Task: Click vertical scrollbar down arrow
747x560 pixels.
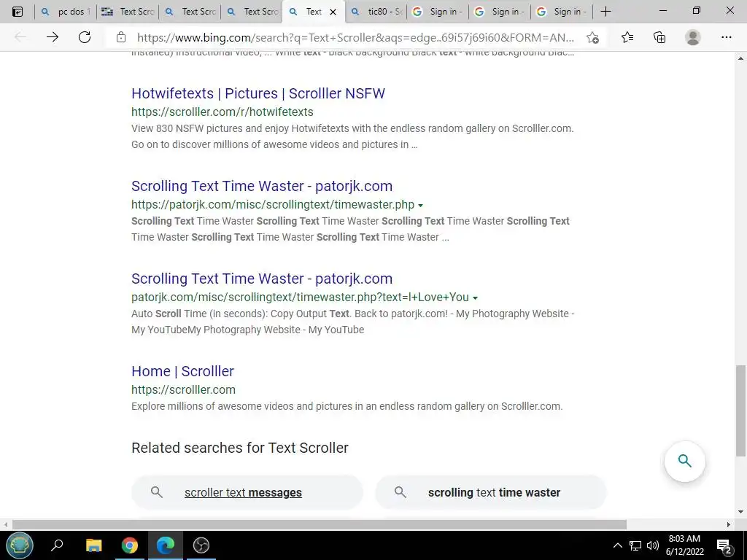Action: pyautogui.click(x=740, y=512)
